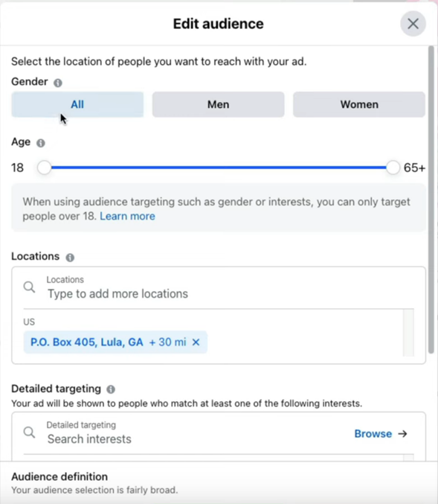Screen dimensions: 438x504
Task: Click the Gender info icon
Action: 58,83
